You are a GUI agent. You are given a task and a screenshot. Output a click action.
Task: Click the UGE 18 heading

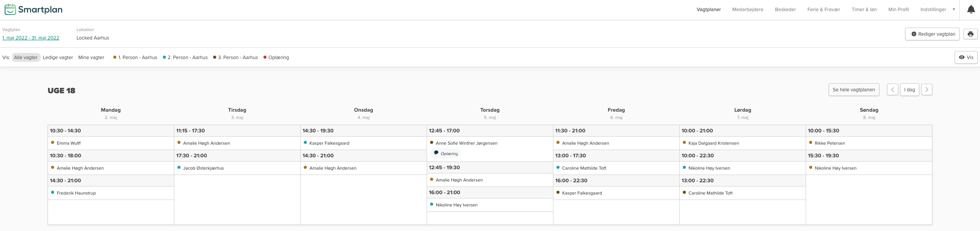(61, 91)
